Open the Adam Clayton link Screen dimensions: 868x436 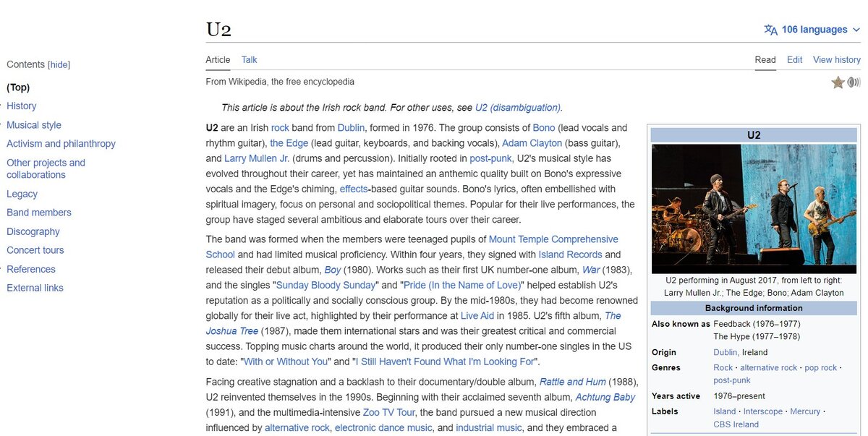pyautogui.click(x=532, y=143)
